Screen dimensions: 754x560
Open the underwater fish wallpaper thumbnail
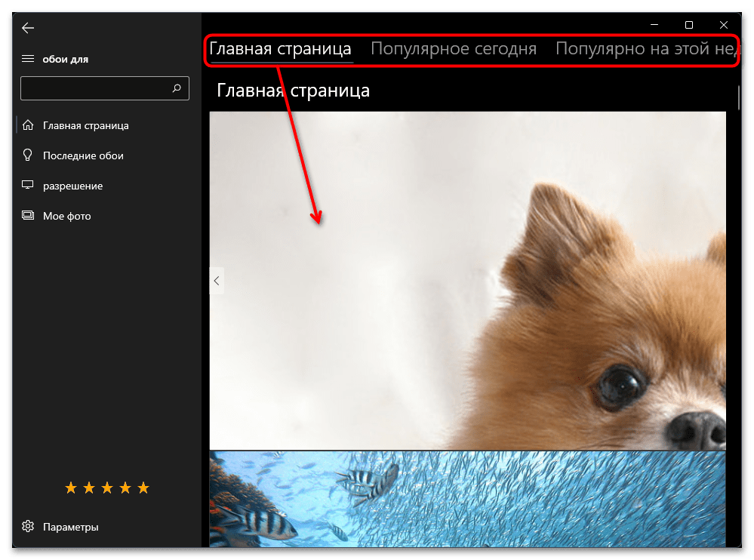click(x=467, y=499)
